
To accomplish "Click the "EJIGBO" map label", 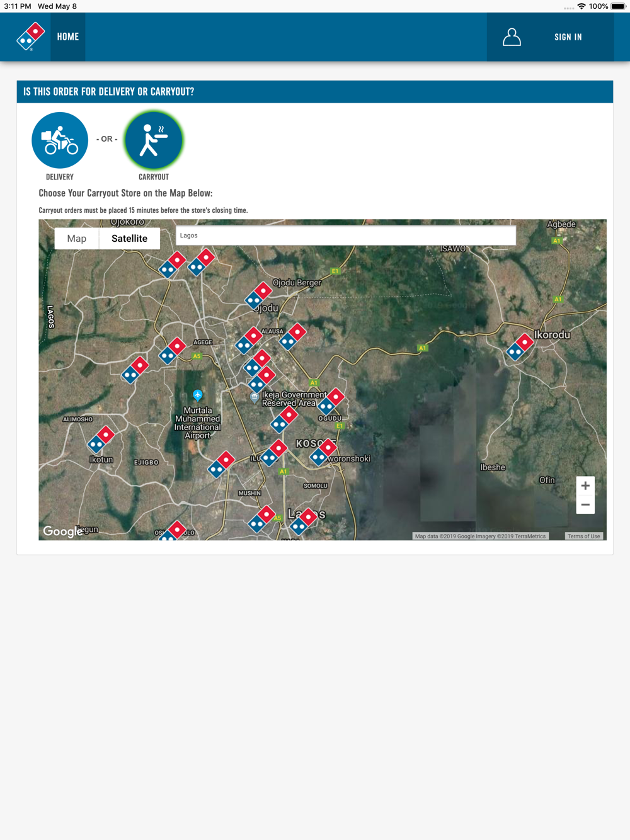I will 146,462.
